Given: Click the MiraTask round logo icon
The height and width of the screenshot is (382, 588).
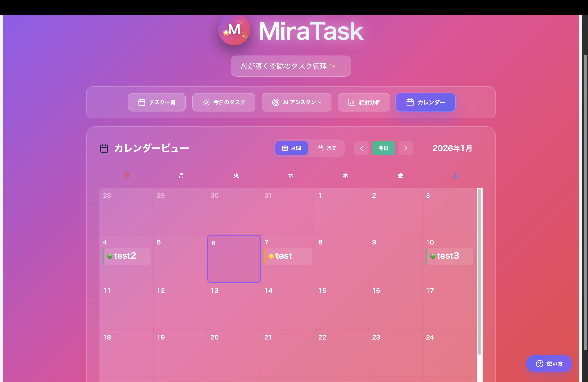Looking at the screenshot, I should coord(234,30).
